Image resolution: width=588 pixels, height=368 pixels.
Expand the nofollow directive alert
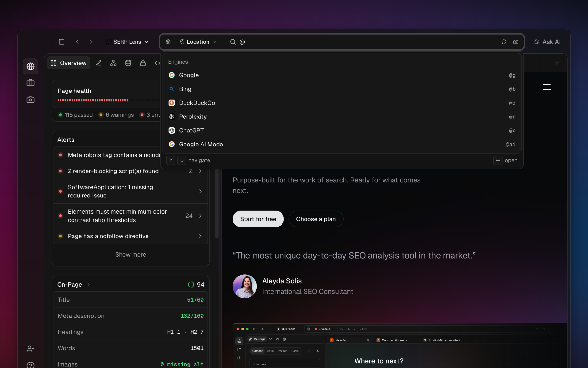click(131, 236)
